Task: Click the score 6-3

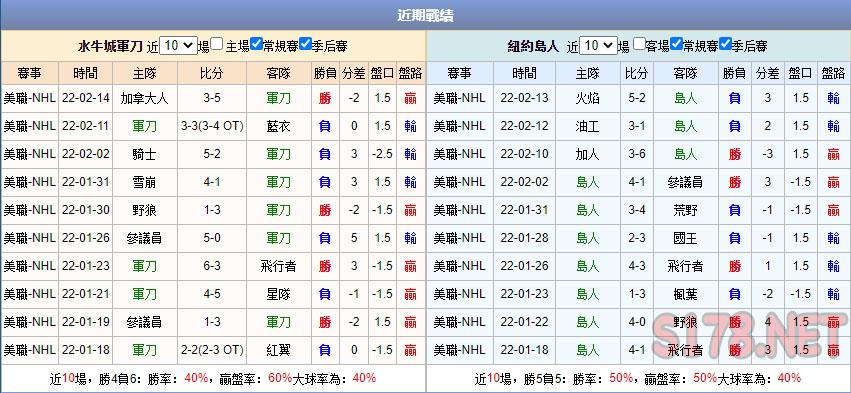Action: click(x=212, y=266)
